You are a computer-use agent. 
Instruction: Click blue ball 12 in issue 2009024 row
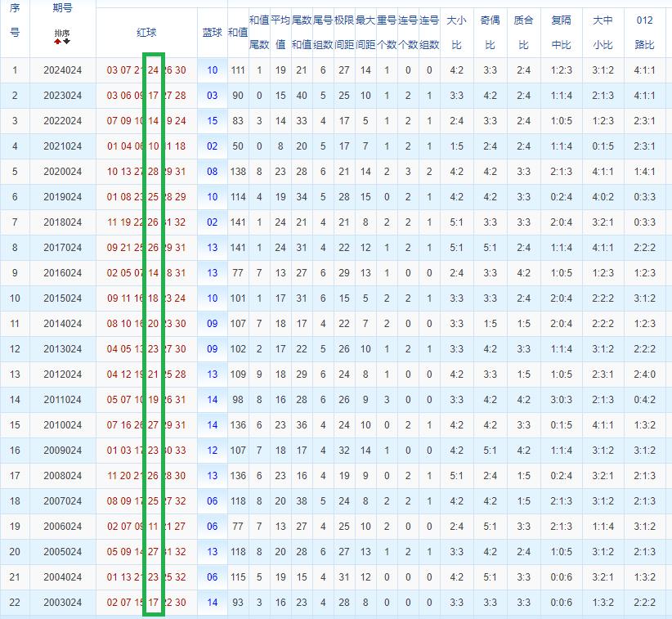[212, 451]
